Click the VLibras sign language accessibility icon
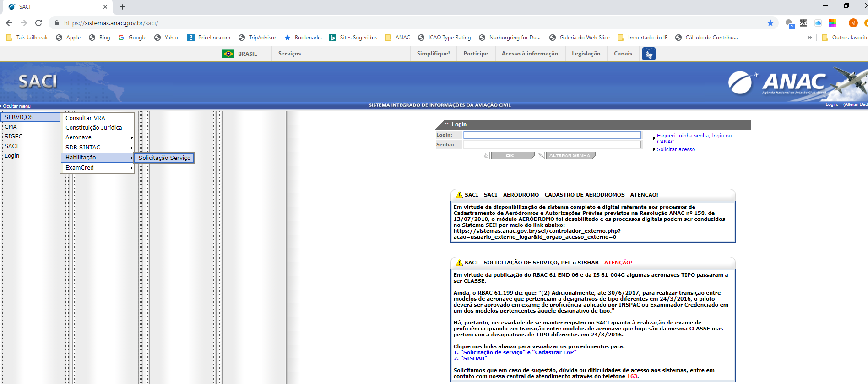 click(649, 54)
